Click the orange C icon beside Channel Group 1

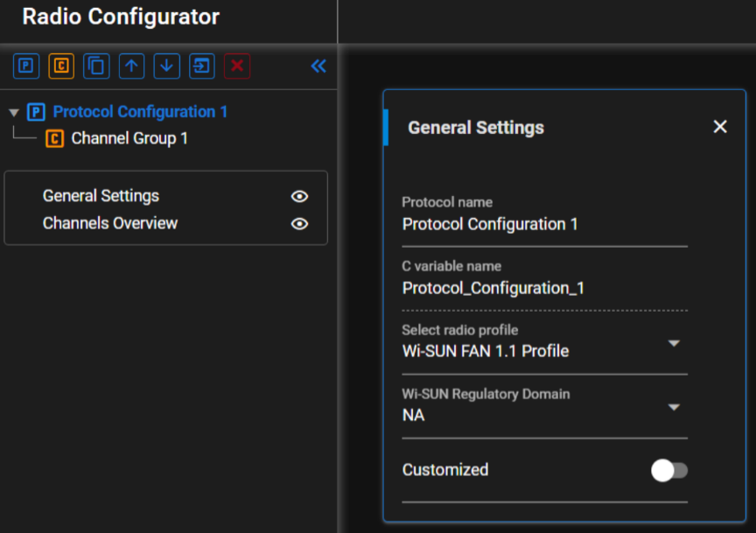click(x=54, y=139)
